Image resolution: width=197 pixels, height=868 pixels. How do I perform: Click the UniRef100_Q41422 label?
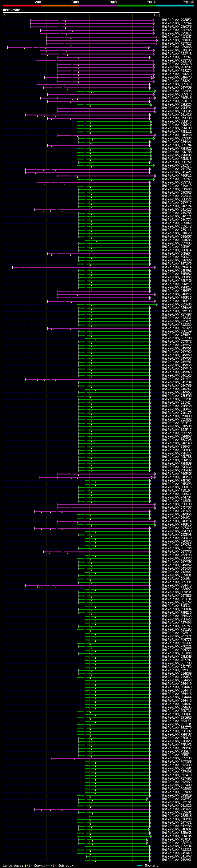coord(177,809)
